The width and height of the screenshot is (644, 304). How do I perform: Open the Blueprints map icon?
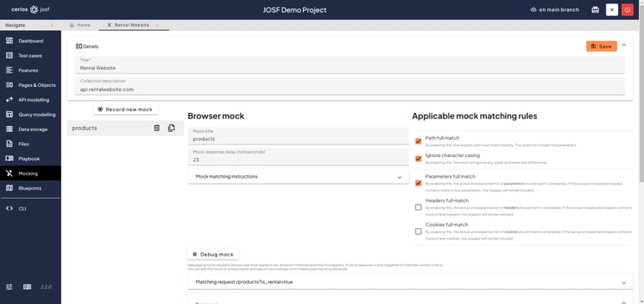(9, 188)
